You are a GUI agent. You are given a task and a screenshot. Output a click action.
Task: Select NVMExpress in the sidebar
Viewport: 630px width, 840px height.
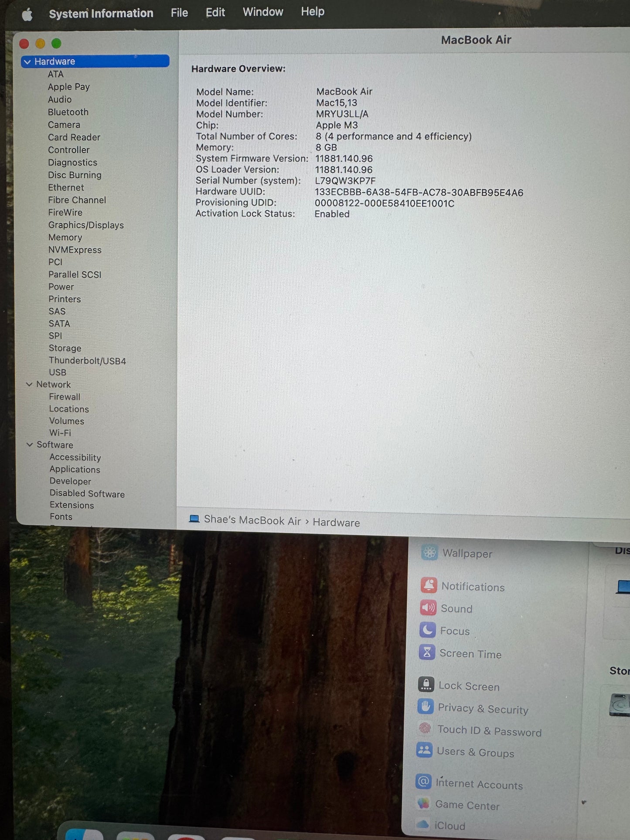(x=75, y=250)
